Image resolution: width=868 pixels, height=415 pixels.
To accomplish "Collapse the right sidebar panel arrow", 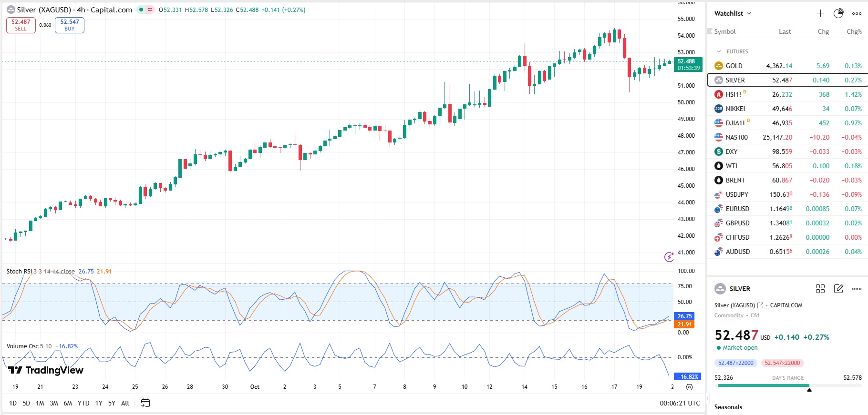I will [x=707, y=397].
